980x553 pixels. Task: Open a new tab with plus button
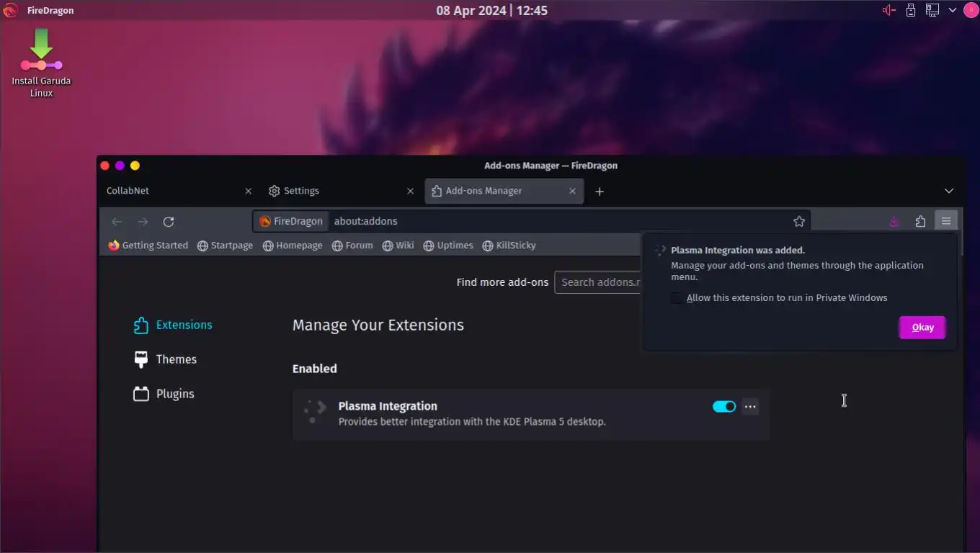coord(600,191)
